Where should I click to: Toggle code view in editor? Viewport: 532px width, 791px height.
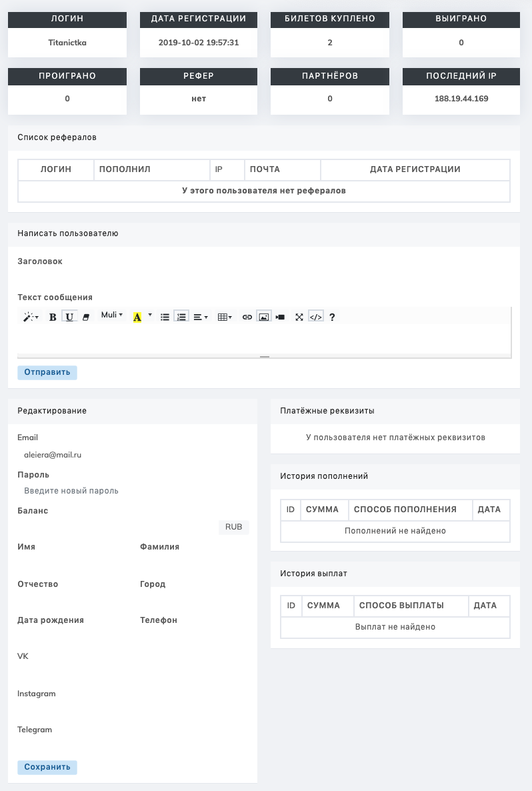coord(316,317)
